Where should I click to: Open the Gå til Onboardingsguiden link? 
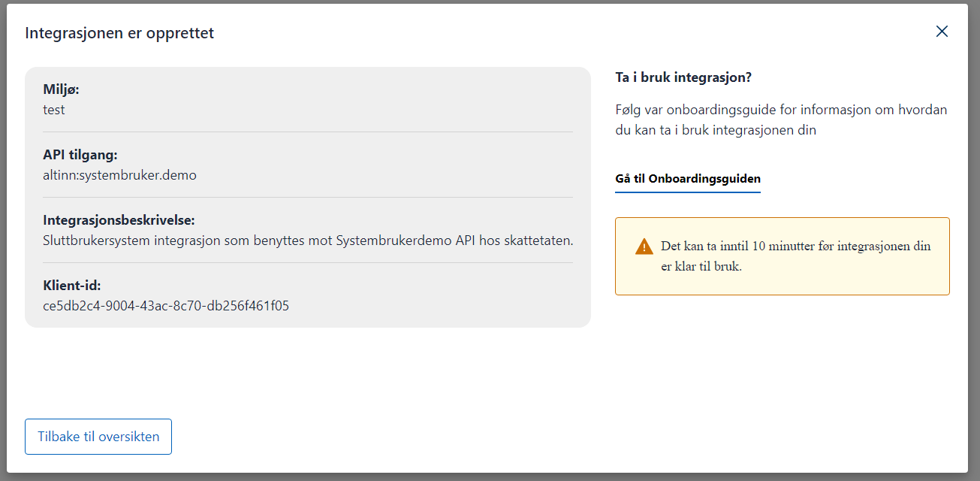(687, 179)
